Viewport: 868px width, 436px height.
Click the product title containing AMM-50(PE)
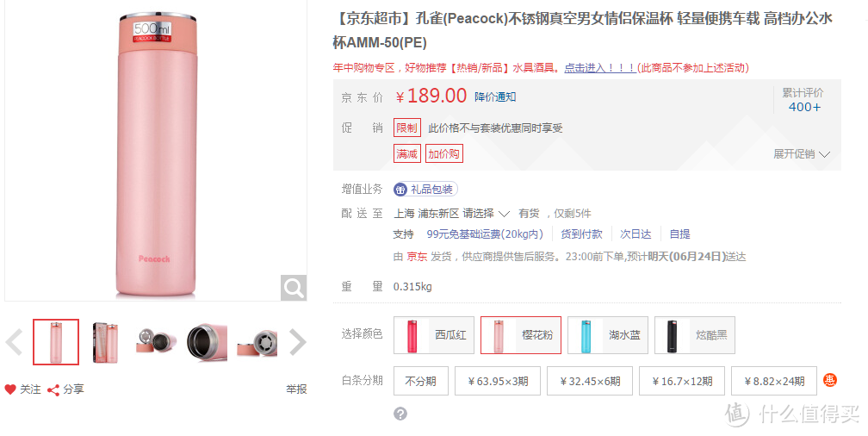coord(582,30)
